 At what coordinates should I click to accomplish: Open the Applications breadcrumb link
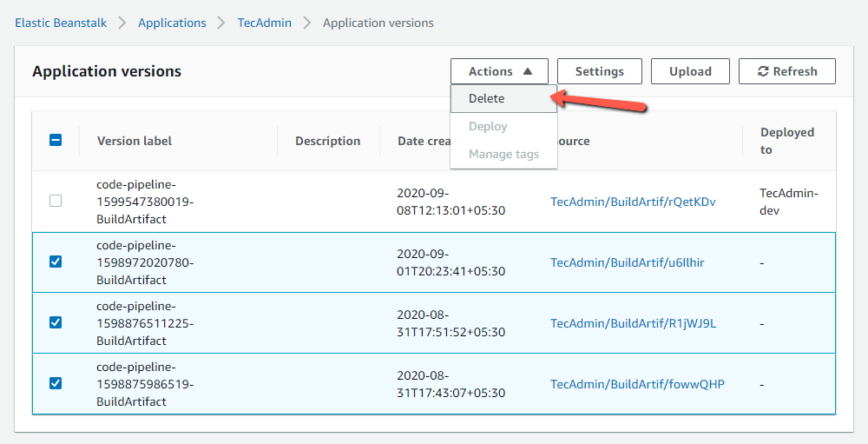[172, 23]
